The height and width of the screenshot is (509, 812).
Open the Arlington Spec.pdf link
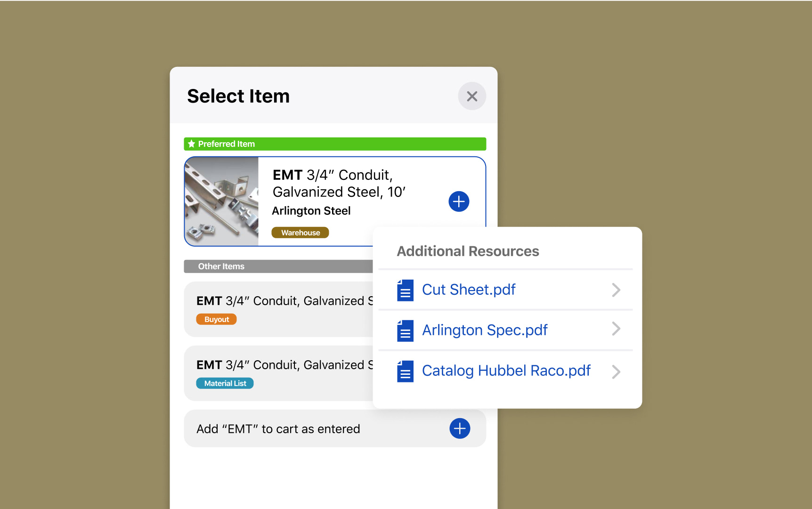pos(485,330)
